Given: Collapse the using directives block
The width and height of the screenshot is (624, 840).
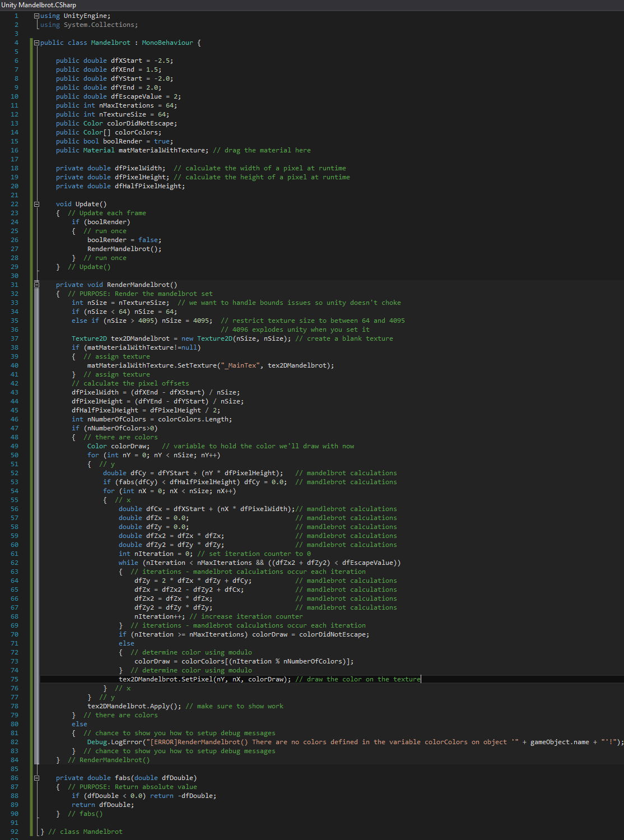Looking at the screenshot, I should pos(36,16).
